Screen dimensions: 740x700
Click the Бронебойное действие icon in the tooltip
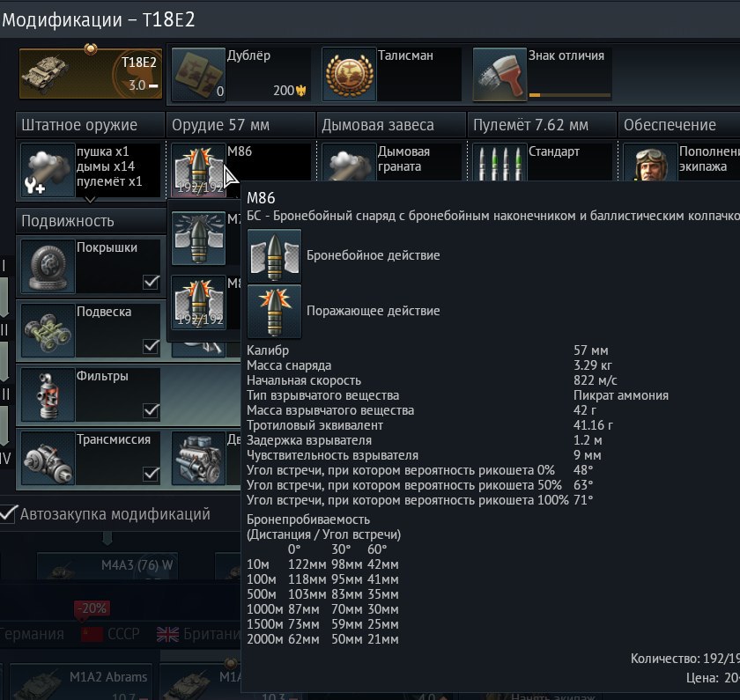click(274, 255)
